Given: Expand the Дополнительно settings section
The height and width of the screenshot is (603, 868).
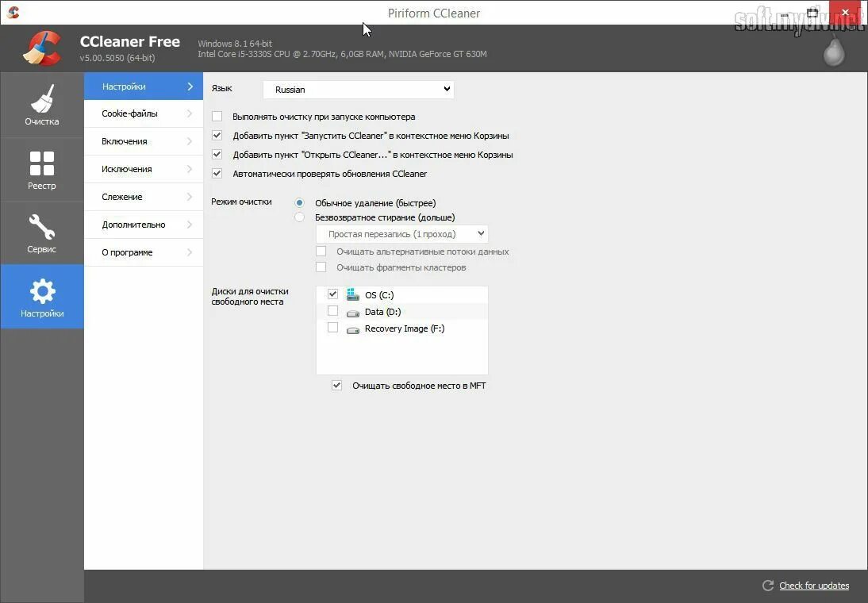Looking at the screenshot, I should (x=143, y=224).
